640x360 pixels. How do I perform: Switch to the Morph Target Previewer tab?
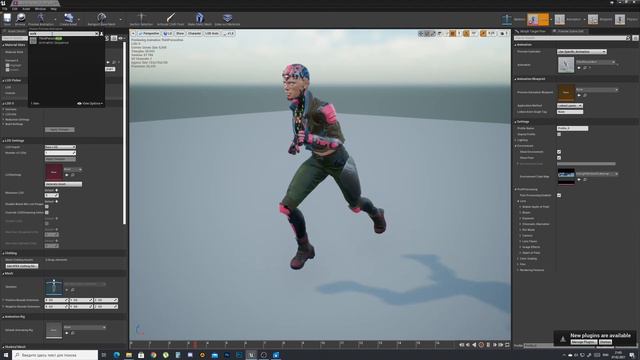532,31
